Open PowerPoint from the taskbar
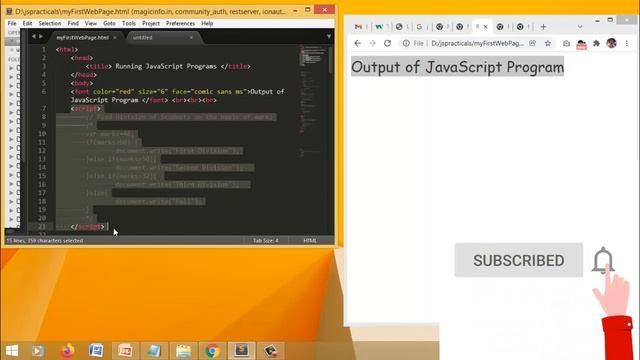This screenshot has height=360, width=640. (x=125, y=351)
